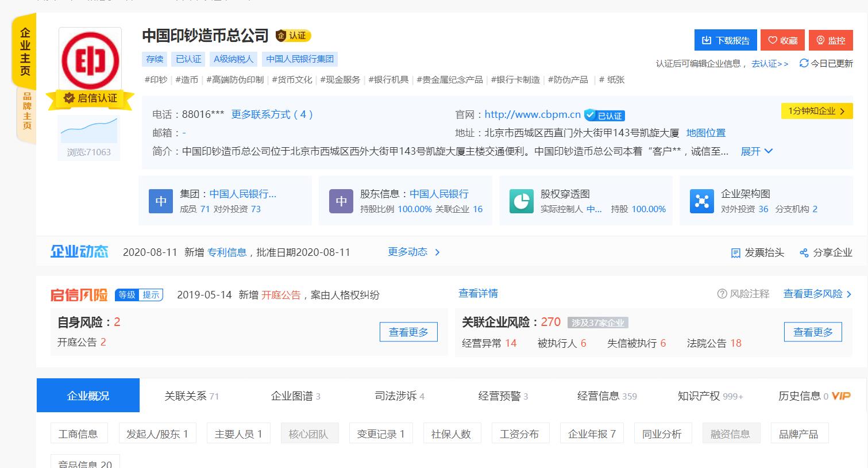This screenshot has height=468, width=868.
Task: Click the A级纳税人 tag
Action: 233,59
